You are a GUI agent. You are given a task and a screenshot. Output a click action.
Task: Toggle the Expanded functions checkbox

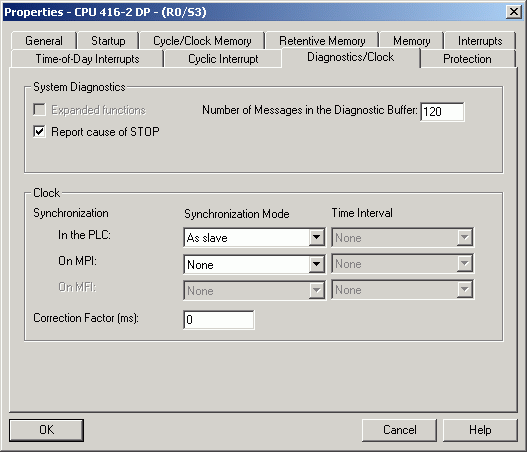coord(39,110)
